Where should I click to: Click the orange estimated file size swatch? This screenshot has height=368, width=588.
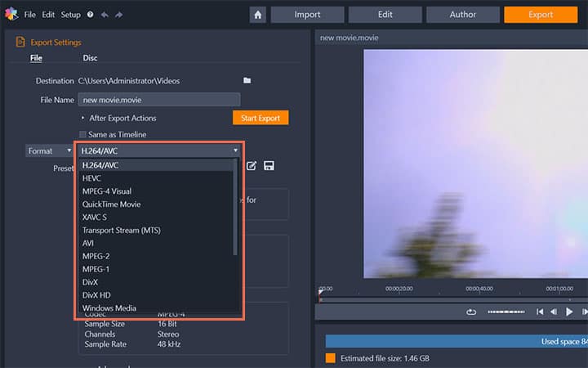pos(331,358)
